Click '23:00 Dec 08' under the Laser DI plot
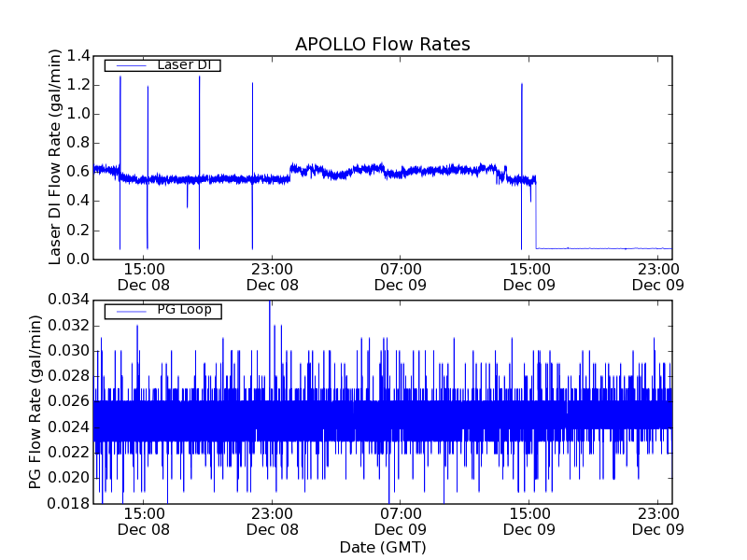This screenshot has height=560, width=747. (x=272, y=277)
